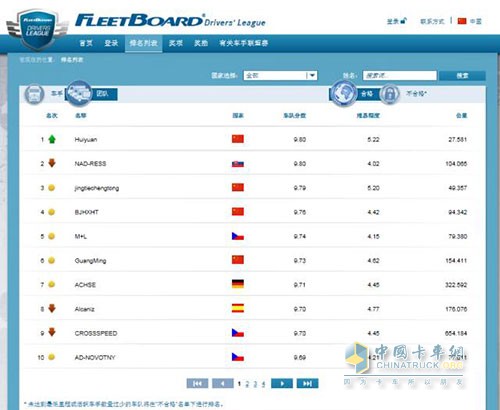The height and width of the screenshot is (410, 500).
Task: Click the team name GuangMing
Action: coord(90,261)
